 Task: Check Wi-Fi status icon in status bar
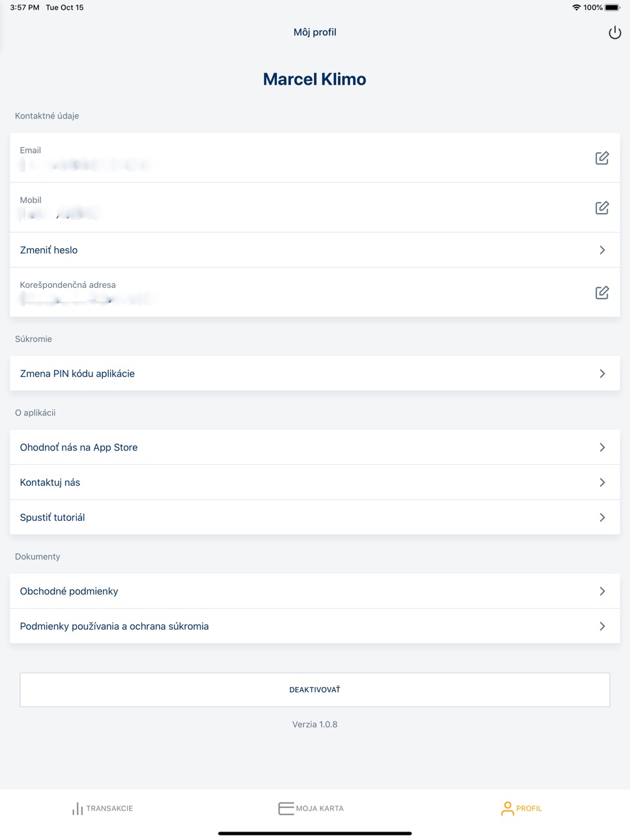tap(576, 8)
